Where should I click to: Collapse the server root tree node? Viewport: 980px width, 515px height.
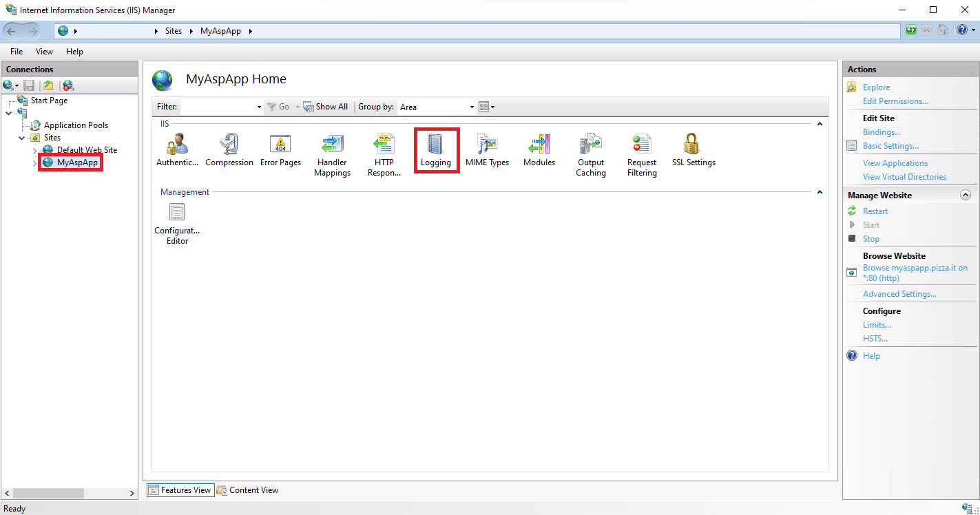(x=8, y=113)
